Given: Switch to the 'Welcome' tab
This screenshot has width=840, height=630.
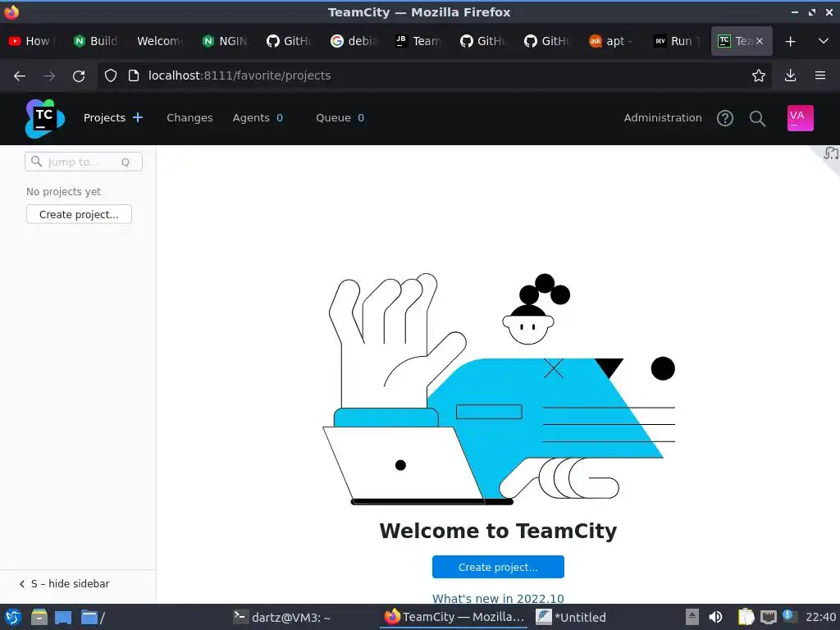Looking at the screenshot, I should point(161,41).
